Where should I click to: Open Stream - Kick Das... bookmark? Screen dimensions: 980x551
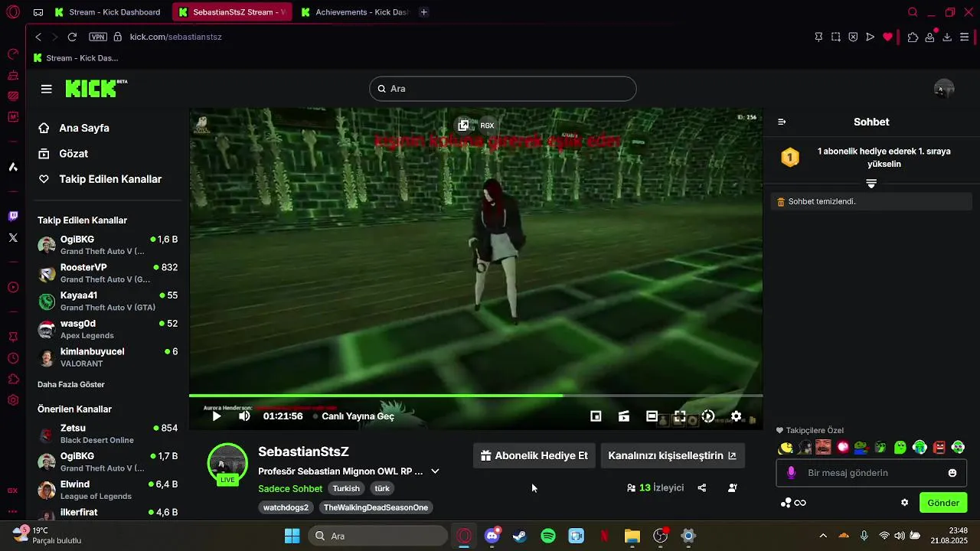pyautogui.click(x=75, y=58)
